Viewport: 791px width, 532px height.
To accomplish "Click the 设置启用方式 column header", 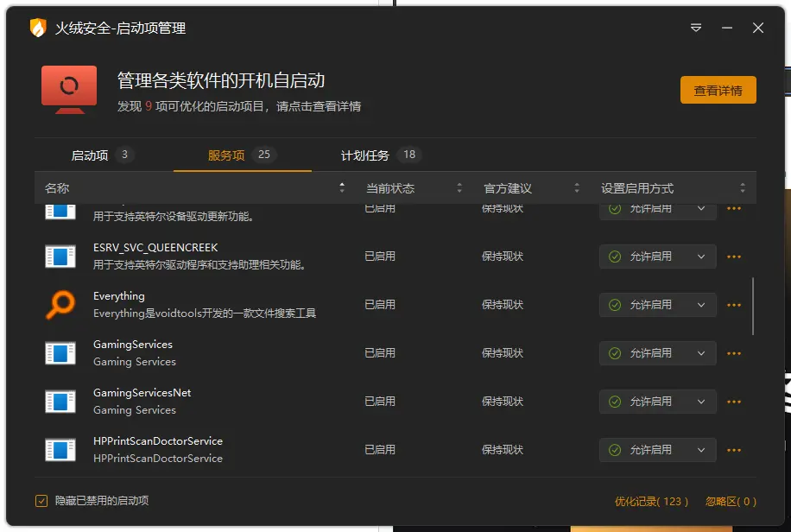I will tap(637, 188).
